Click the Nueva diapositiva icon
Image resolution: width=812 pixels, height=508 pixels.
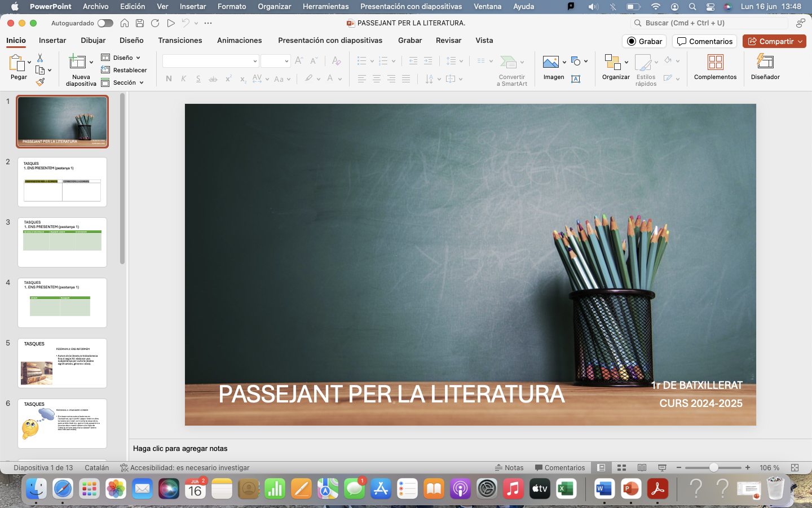(77, 62)
